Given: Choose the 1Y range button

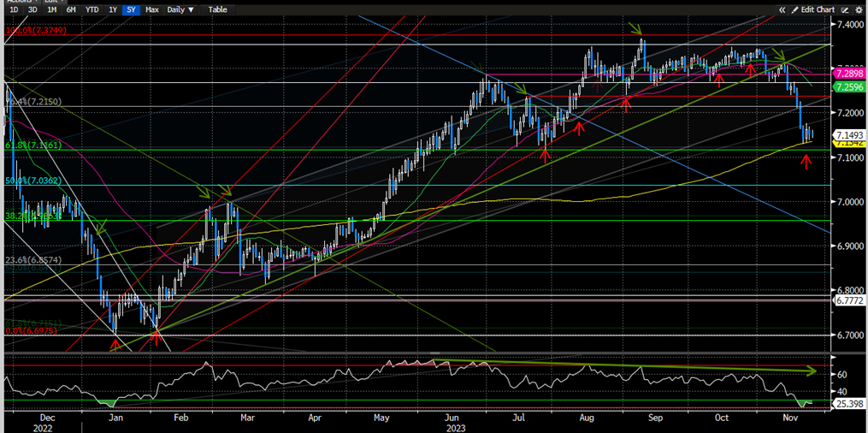Looking at the screenshot, I should (114, 9).
